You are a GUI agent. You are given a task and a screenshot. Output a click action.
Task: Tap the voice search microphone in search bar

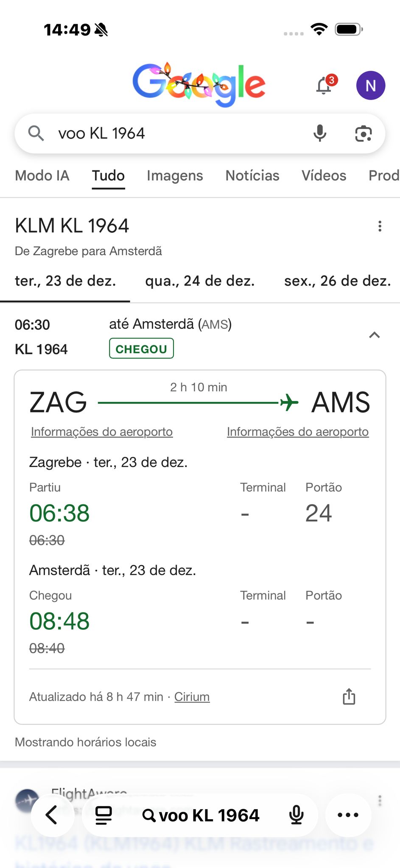point(320,134)
